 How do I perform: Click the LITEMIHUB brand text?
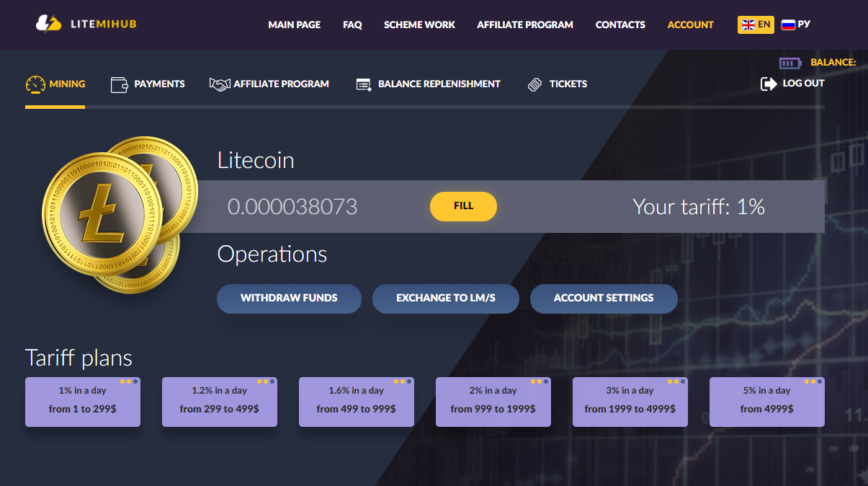(104, 25)
